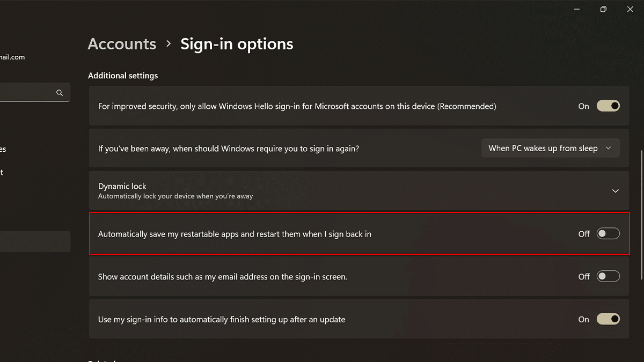Click the restore down window button
Screen dimensions: 644x362
coord(603,9)
